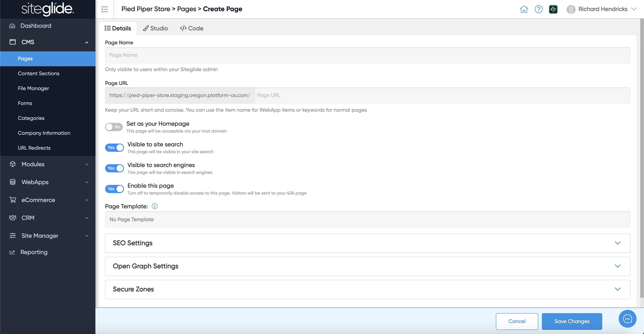
Task: Open the live chat bubble icon
Action: (627, 319)
